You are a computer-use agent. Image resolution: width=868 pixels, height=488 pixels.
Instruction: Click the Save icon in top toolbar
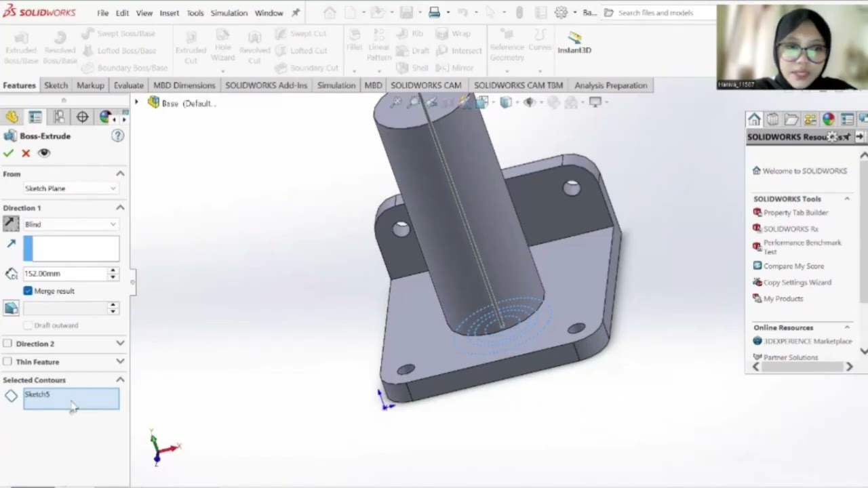[x=406, y=12]
